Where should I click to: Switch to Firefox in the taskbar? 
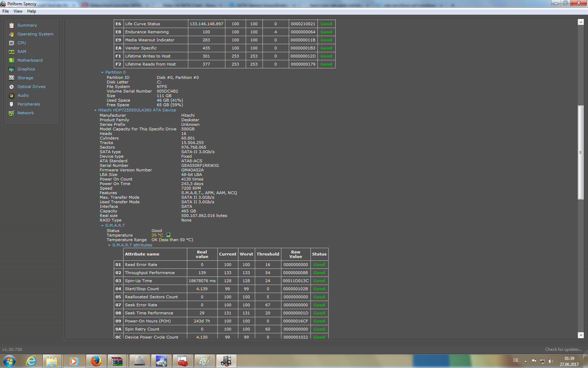click(96, 361)
